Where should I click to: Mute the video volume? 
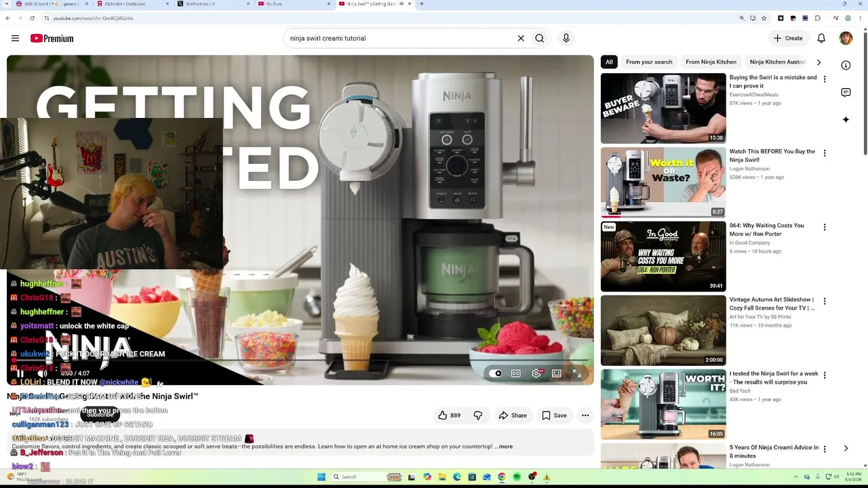[x=42, y=373]
